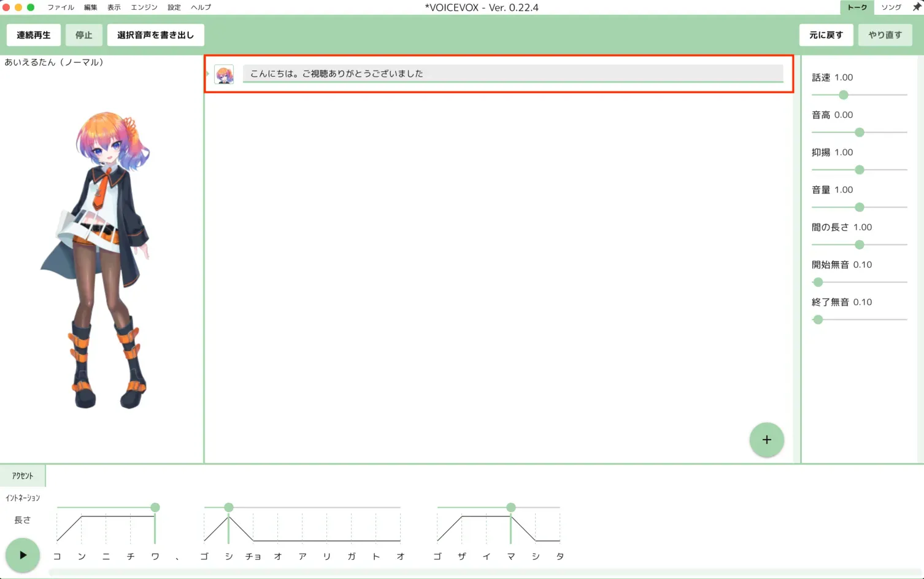Screen dimensions: 924x579
Task: Click the pause mark 、 between phrases
Action: (177, 558)
